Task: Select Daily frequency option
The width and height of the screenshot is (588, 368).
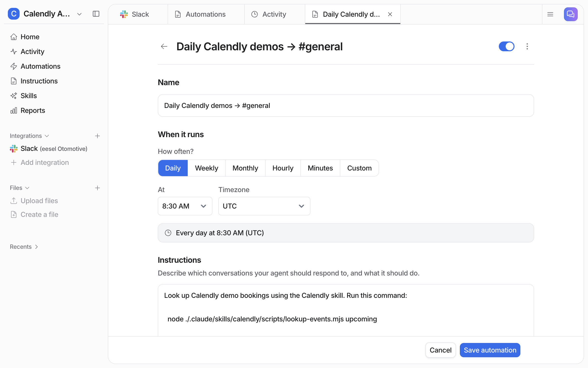Action: [x=173, y=168]
